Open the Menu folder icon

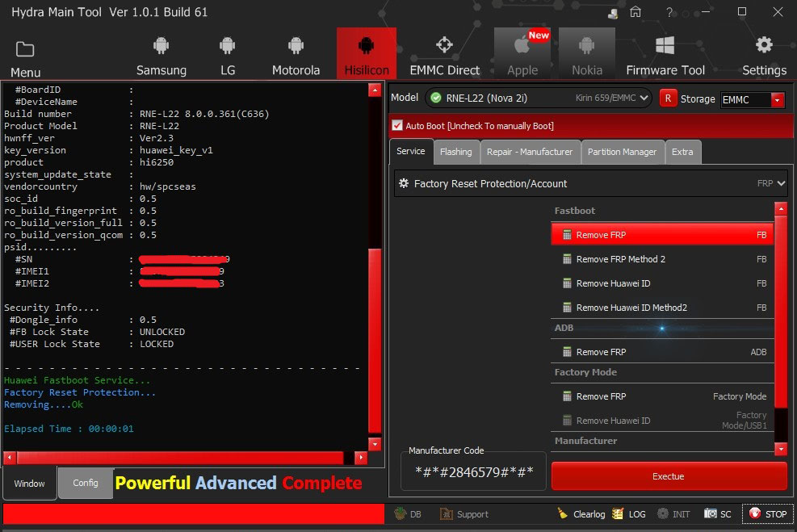pos(24,49)
